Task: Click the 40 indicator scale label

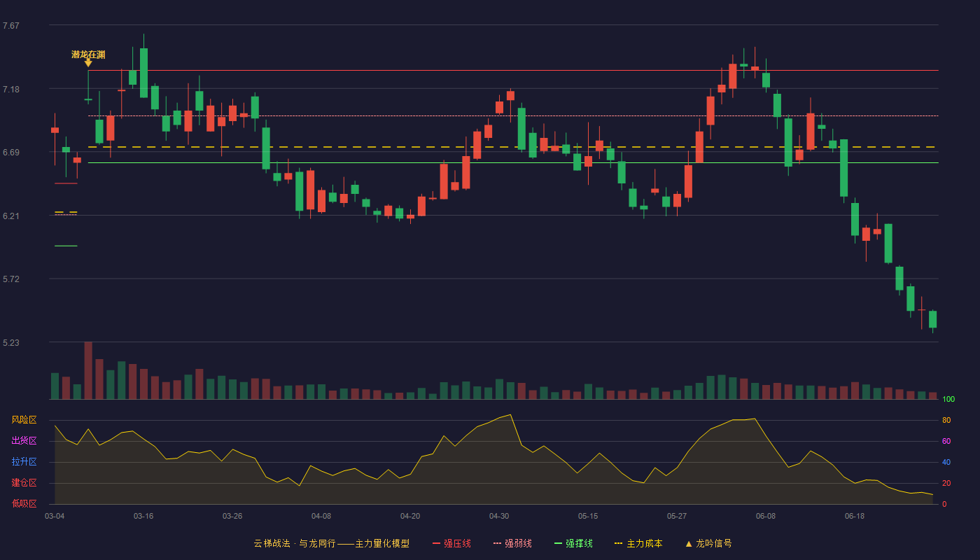Action: (946, 462)
